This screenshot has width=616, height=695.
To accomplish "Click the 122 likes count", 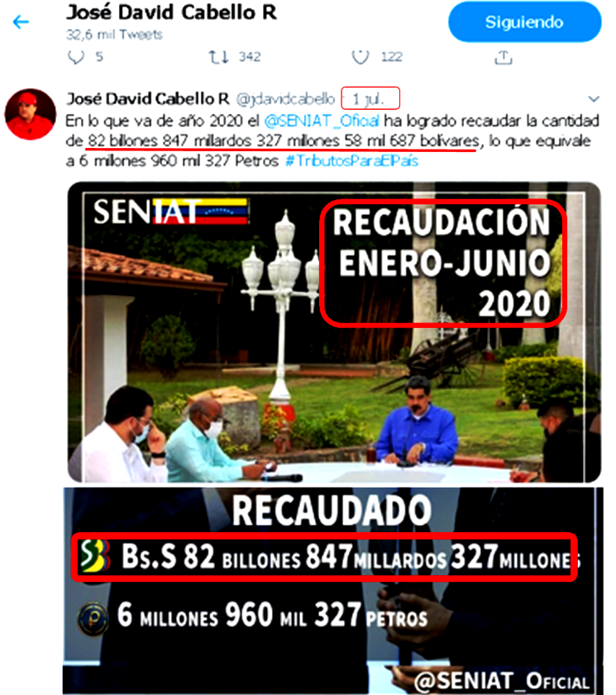I will coord(392,57).
